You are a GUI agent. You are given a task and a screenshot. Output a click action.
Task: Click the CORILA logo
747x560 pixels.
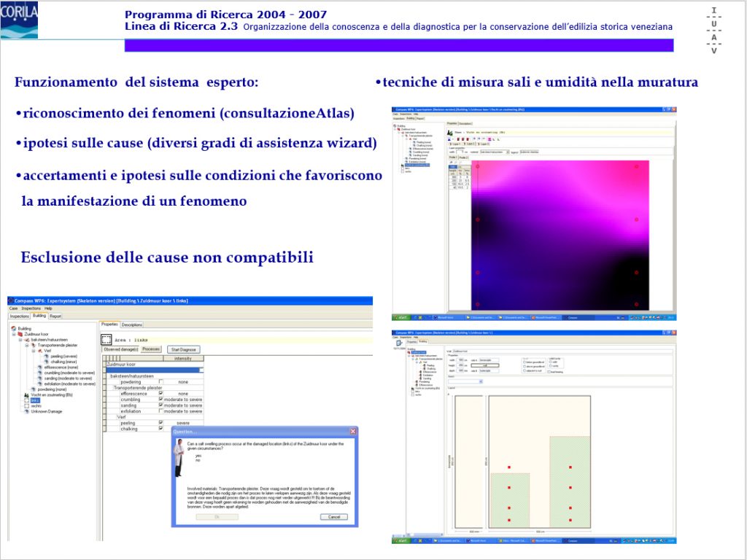19,20
